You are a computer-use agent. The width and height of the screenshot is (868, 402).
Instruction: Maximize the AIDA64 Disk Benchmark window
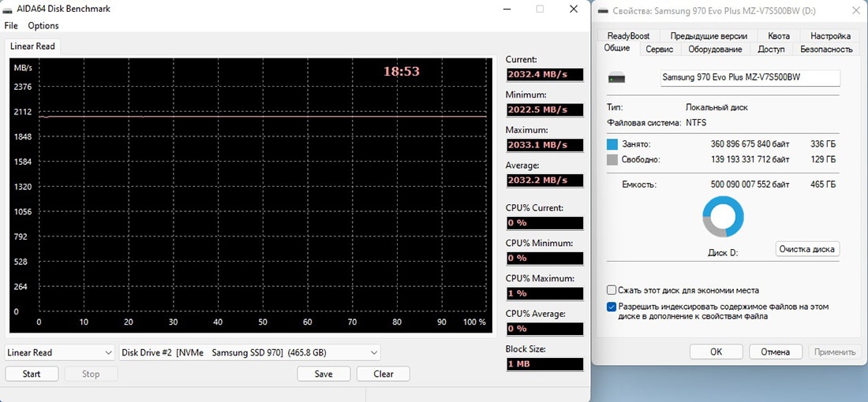[541, 9]
